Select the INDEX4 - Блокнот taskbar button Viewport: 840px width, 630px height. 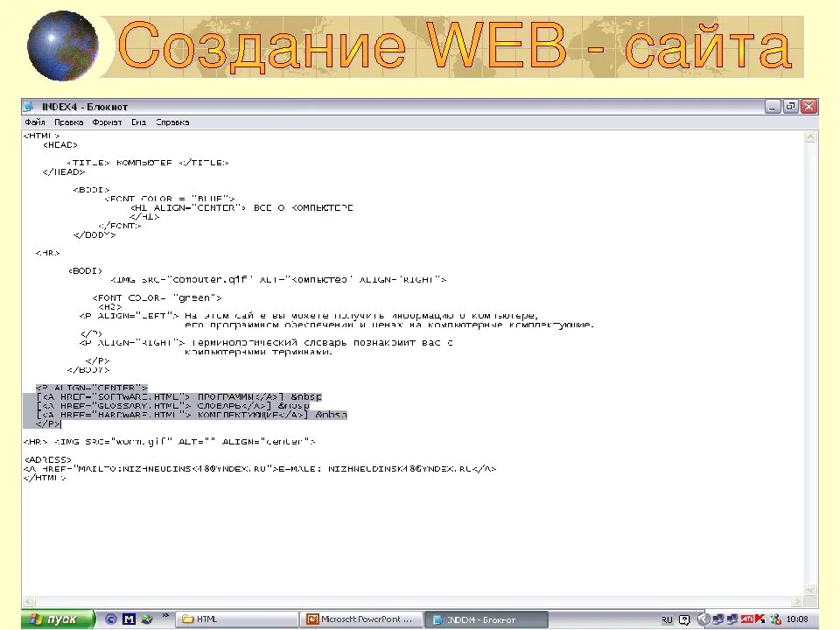coord(486,619)
